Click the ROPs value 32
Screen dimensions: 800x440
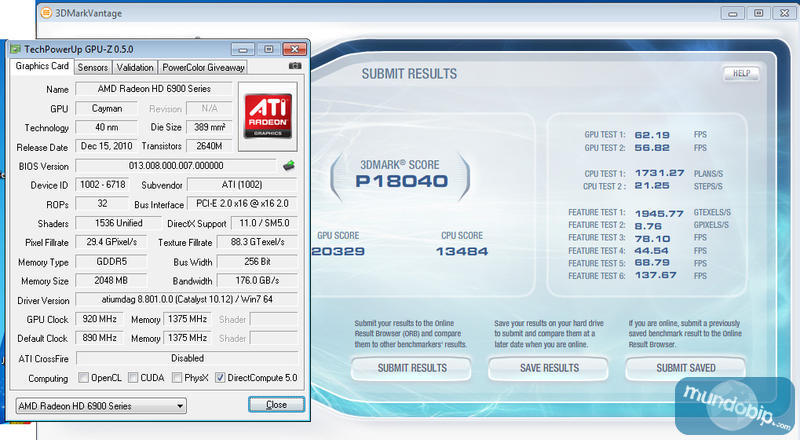pos(102,203)
